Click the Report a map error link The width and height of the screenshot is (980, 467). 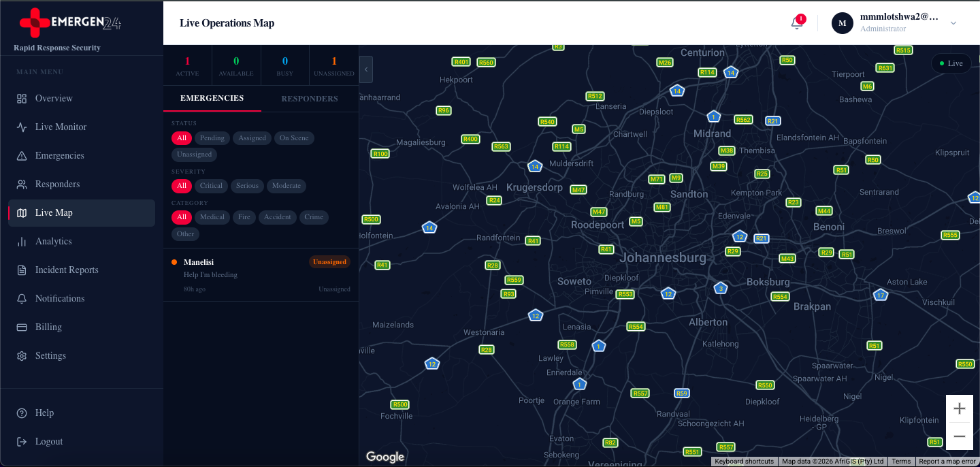(x=947, y=461)
